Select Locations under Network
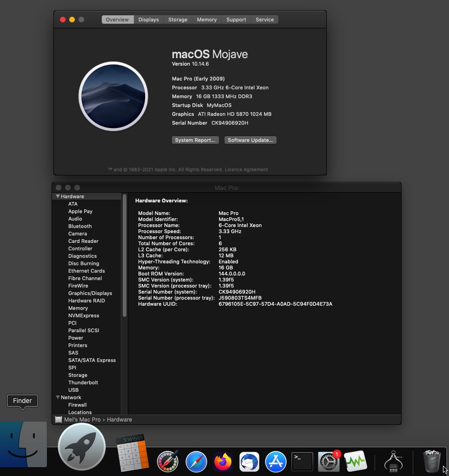The width and height of the screenshot is (449, 476). coord(80,412)
